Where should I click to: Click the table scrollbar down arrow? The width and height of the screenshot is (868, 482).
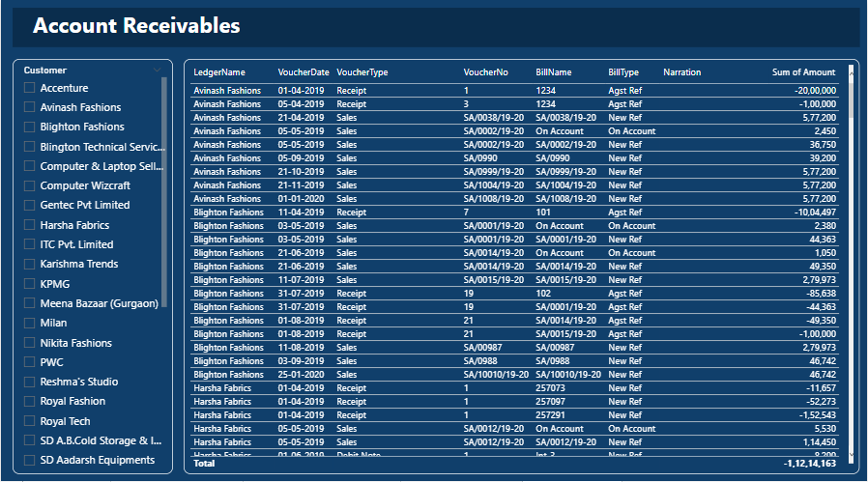click(x=851, y=455)
